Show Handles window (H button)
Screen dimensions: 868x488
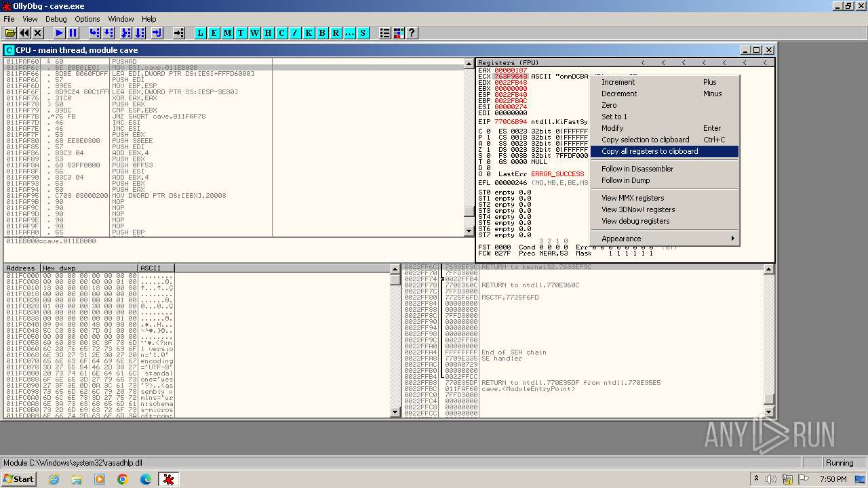coord(269,33)
